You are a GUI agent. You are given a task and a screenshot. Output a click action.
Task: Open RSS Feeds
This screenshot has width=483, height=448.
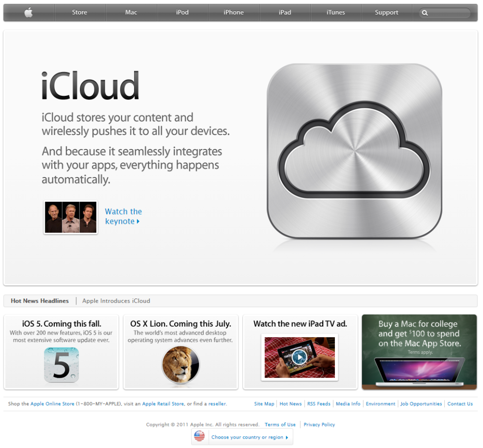(319, 404)
